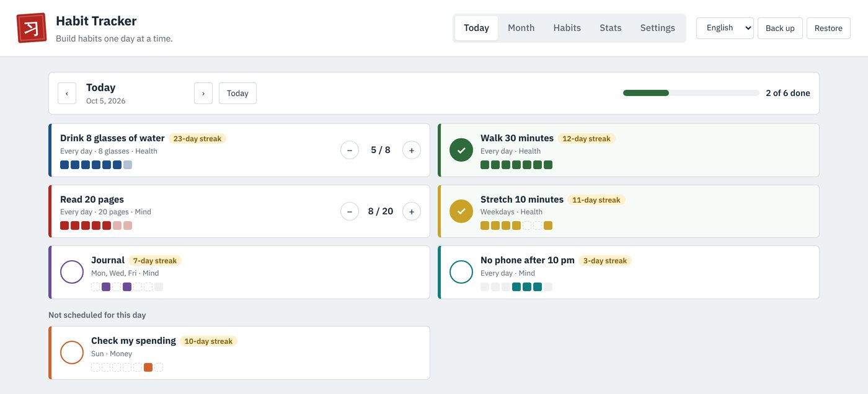Click the Habit Tracker app title
868x394 pixels.
pyautogui.click(x=96, y=21)
